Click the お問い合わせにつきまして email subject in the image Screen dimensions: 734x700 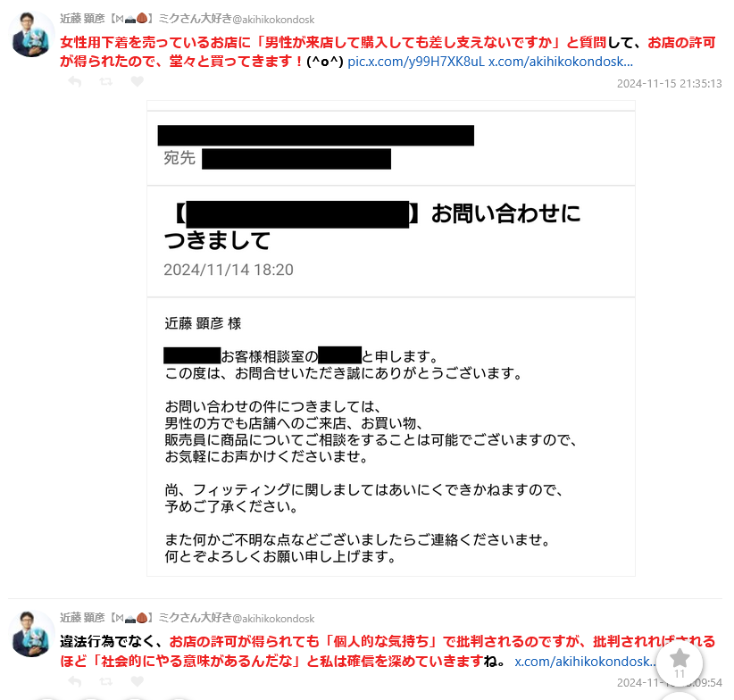(372, 227)
